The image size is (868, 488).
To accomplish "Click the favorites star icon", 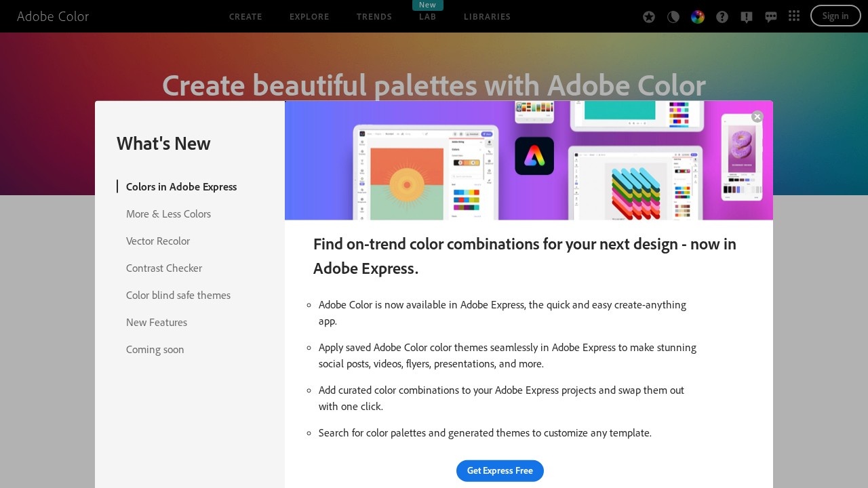I will 649,17.
